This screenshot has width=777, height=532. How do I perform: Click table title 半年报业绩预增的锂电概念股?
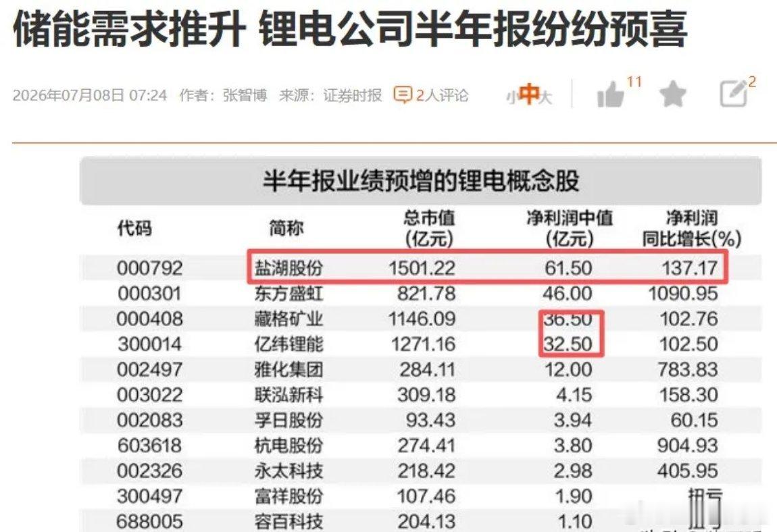click(421, 180)
